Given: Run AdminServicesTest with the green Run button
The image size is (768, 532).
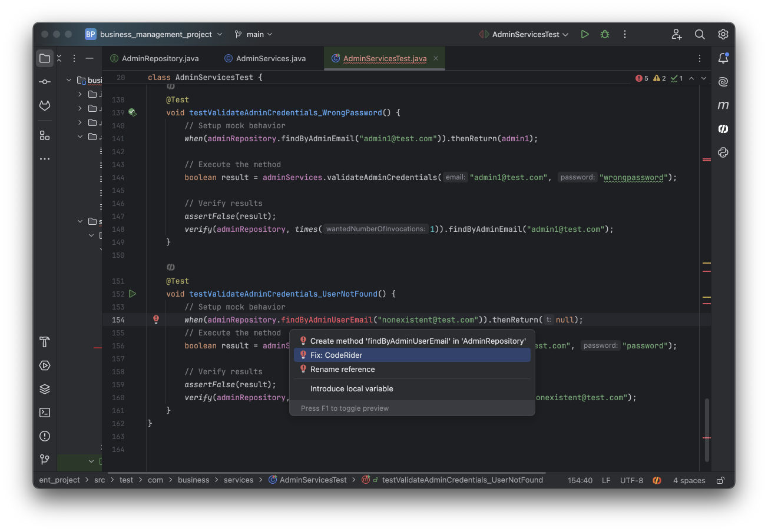Looking at the screenshot, I should (x=584, y=35).
